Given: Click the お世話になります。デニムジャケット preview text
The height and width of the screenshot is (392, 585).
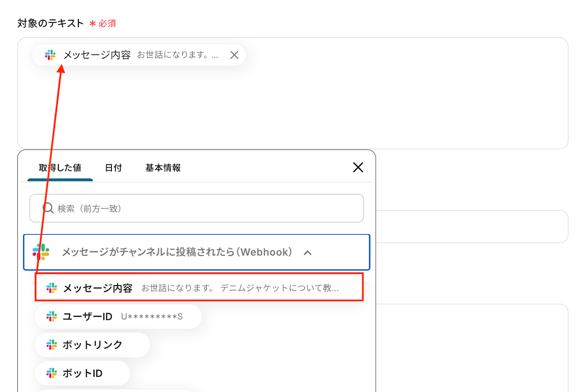Looking at the screenshot, I should (x=240, y=288).
